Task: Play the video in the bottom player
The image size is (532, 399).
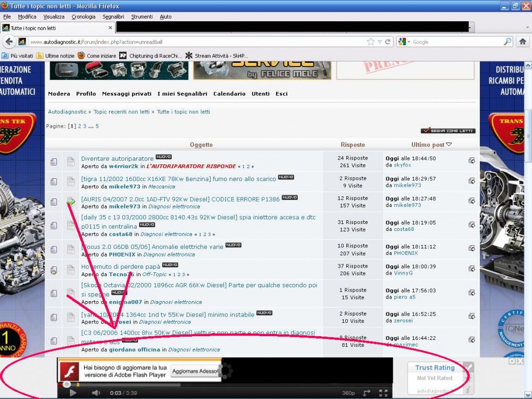Action: [x=73, y=393]
